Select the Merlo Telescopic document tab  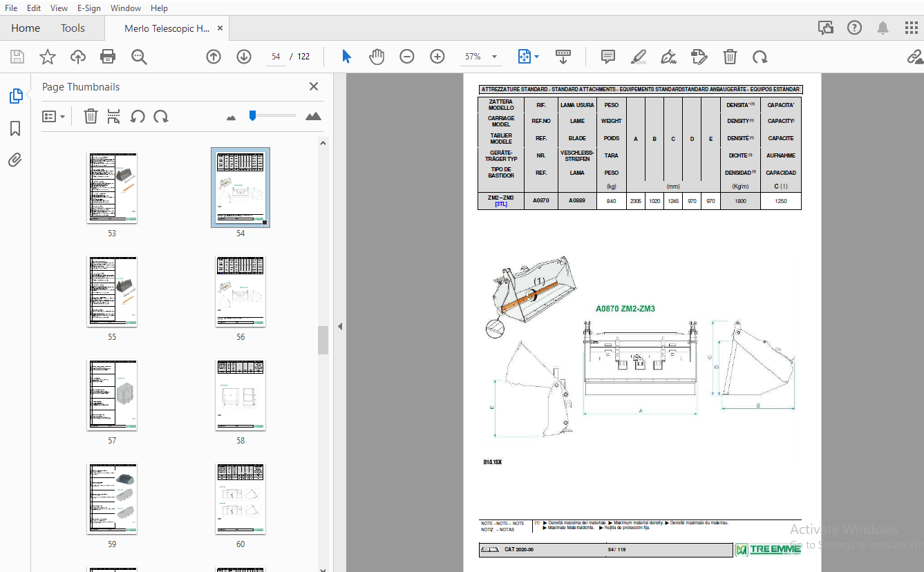pos(167,28)
